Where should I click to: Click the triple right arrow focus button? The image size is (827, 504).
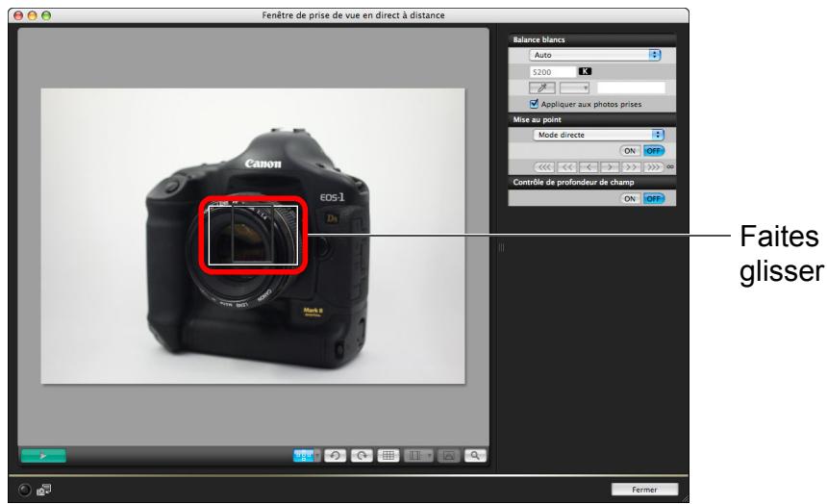[x=654, y=167]
